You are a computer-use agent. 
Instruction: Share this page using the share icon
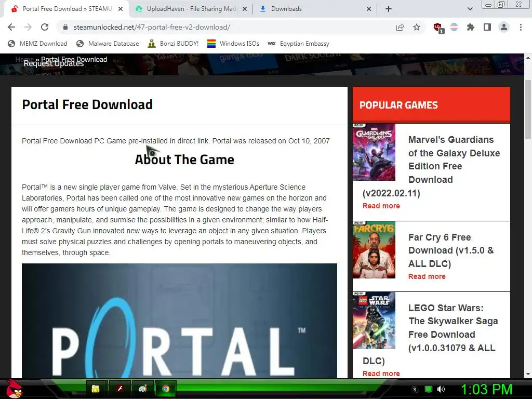point(400,28)
